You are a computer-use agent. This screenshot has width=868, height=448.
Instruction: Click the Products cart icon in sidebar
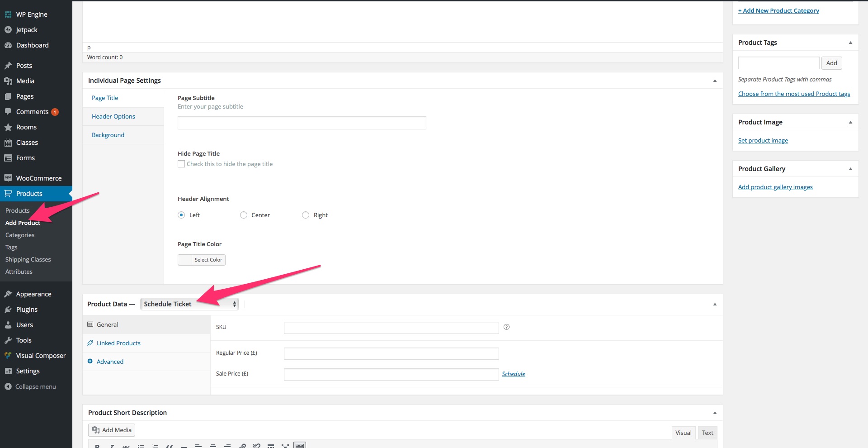(8, 194)
